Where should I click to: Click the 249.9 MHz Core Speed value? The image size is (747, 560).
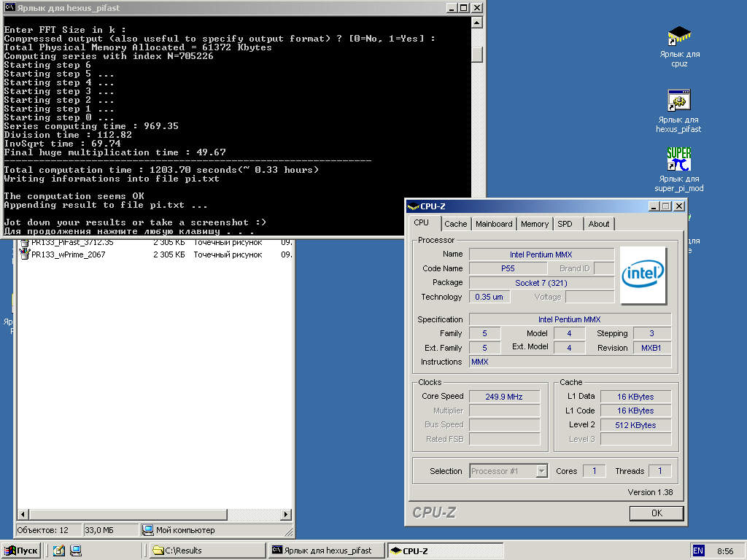[x=504, y=397]
